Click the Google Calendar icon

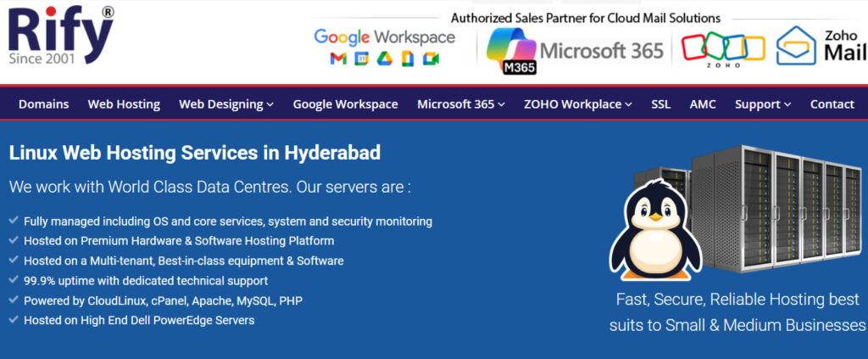[x=361, y=59]
